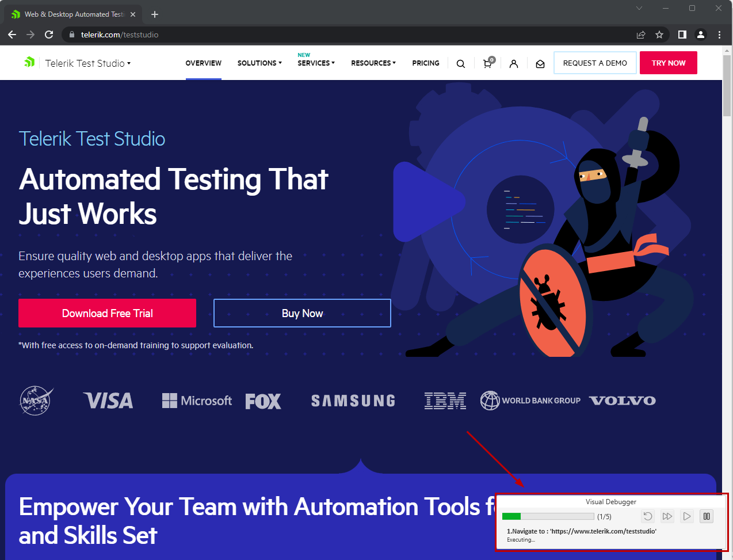Click the browser Forward arrow
Viewport: 733px width, 560px height.
click(x=30, y=35)
